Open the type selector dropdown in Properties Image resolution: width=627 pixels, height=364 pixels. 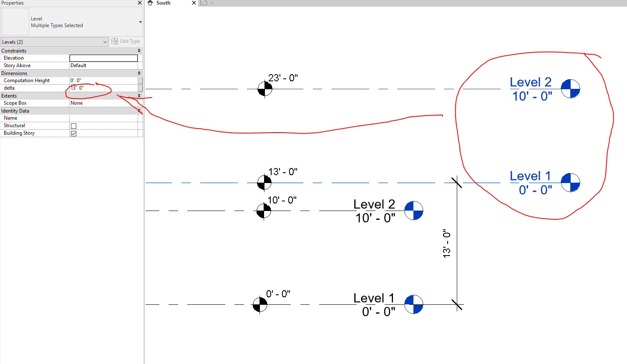click(x=140, y=22)
